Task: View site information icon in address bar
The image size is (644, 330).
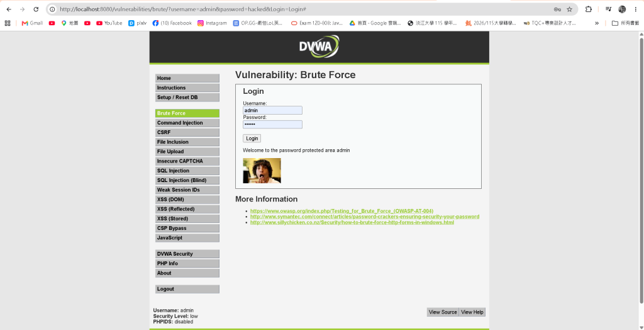Action: point(52,9)
